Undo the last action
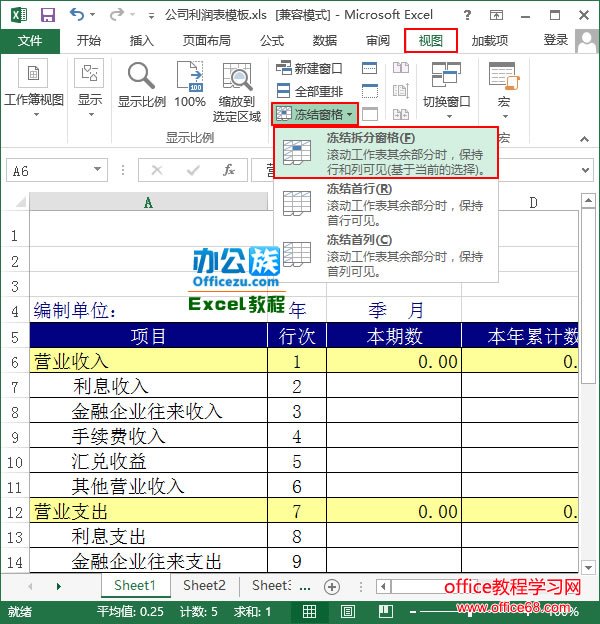Image resolution: width=600 pixels, height=624 pixels. 77,15
